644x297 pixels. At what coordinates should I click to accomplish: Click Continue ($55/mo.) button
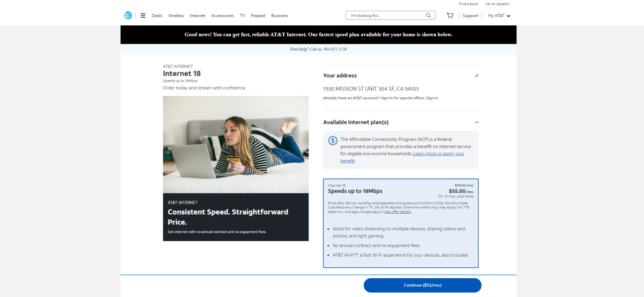[x=422, y=285]
